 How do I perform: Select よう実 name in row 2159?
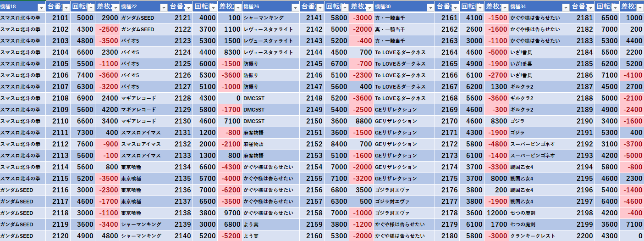pyautogui.click(x=251, y=224)
